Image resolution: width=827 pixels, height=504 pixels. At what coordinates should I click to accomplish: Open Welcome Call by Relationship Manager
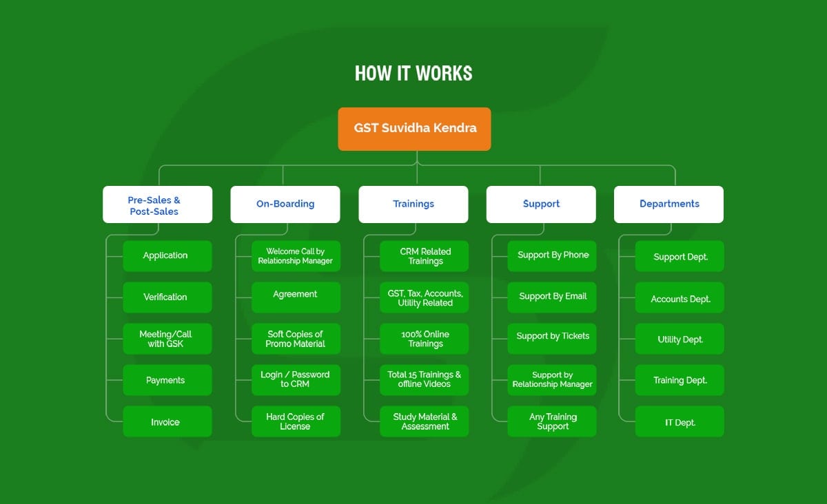coord(296,256)
